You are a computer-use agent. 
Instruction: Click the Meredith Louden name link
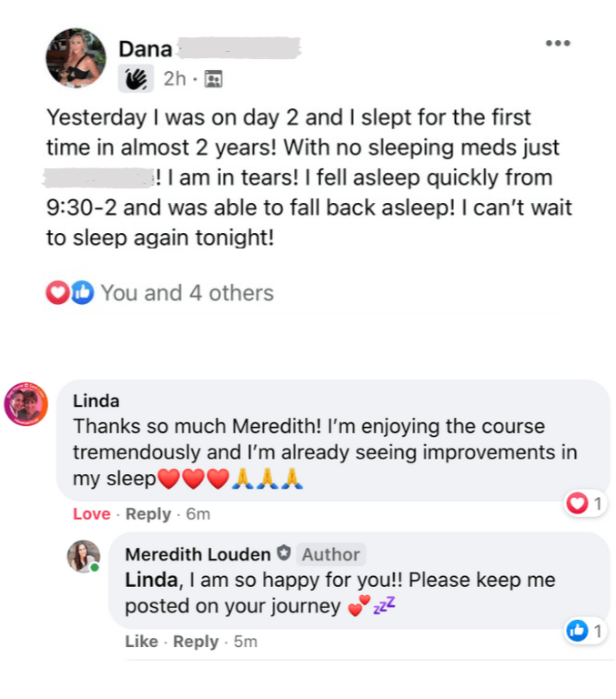198,554
